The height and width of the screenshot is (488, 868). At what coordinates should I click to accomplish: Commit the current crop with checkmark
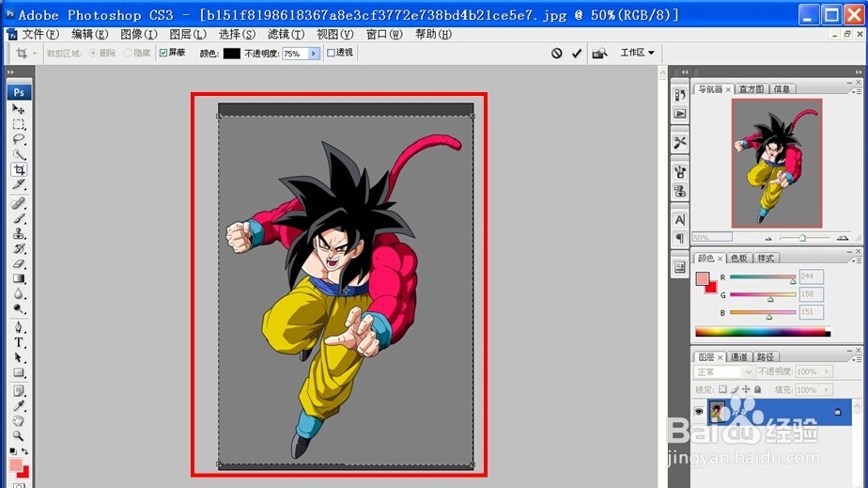coord(577,54)
